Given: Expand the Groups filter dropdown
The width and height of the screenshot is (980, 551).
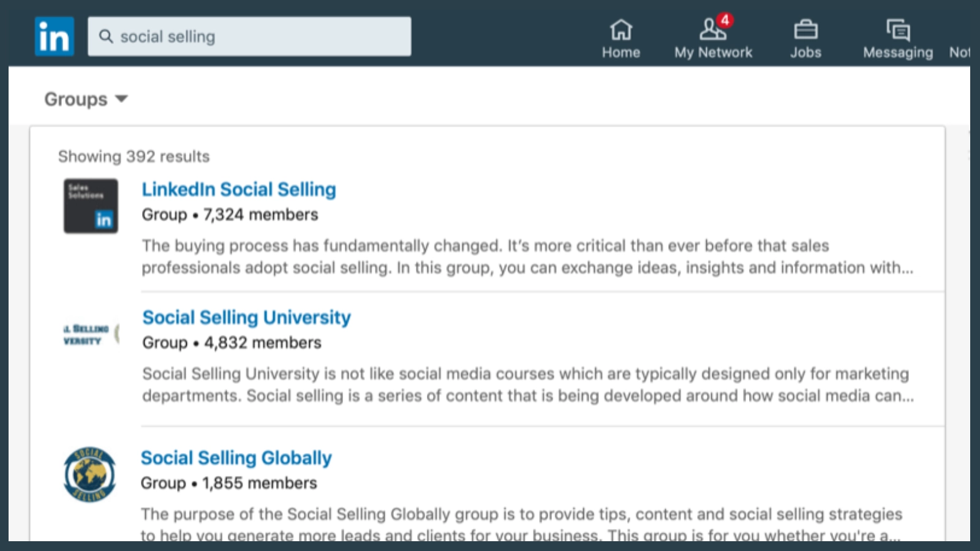Looking at the screenshot, I should click(86, 99).
